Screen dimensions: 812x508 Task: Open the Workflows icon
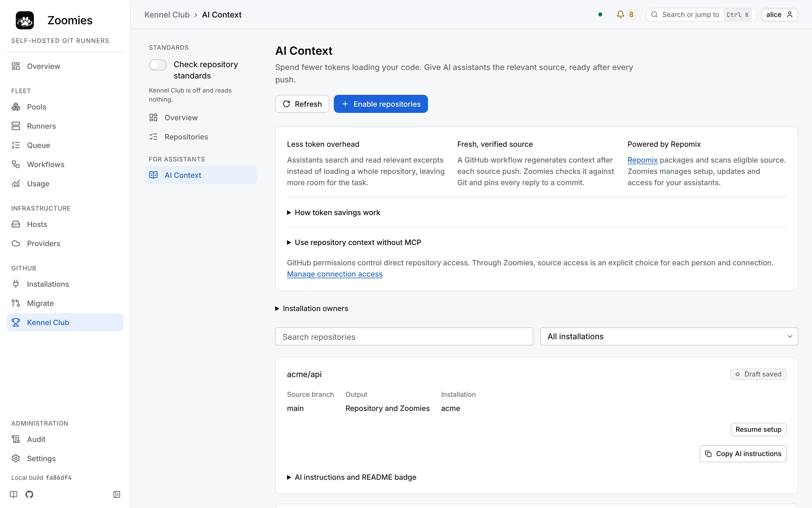tap(16, 164)
